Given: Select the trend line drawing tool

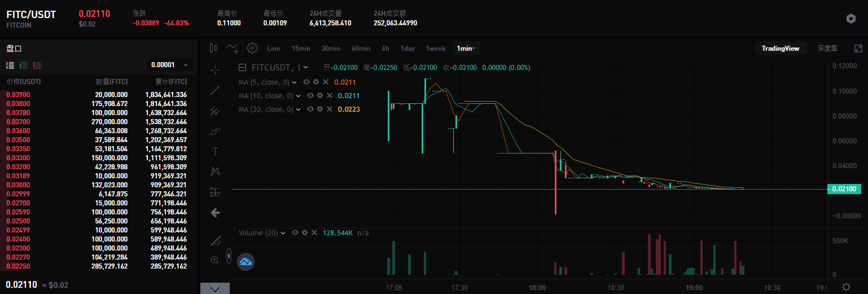Looking at the screenshot, I should point(215,90).
